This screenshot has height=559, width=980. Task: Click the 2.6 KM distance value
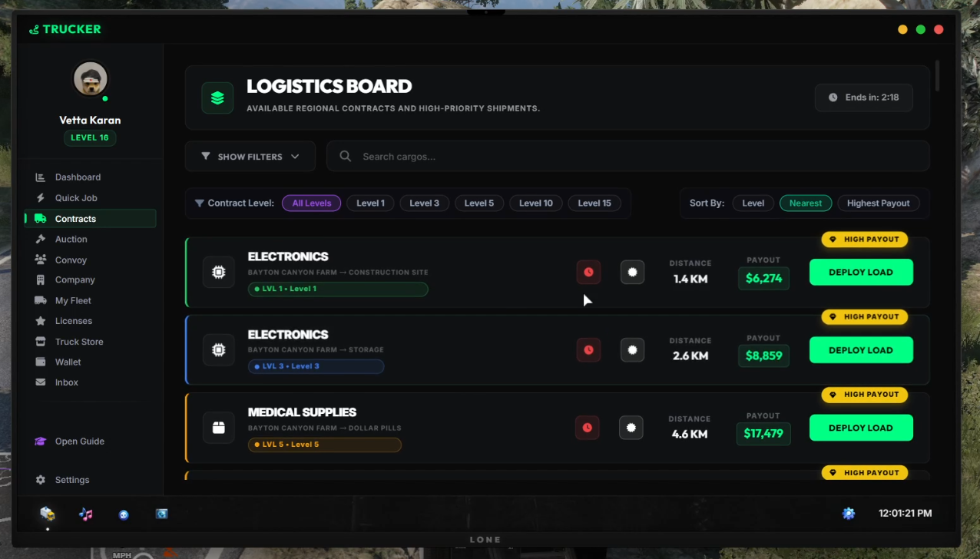[690, 356]
